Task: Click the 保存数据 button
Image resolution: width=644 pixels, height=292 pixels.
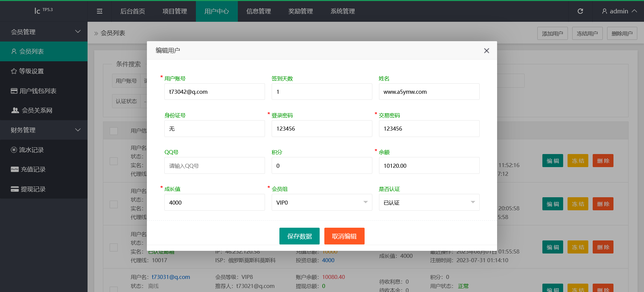Action: pyautogui.click(x=299, y=236)
